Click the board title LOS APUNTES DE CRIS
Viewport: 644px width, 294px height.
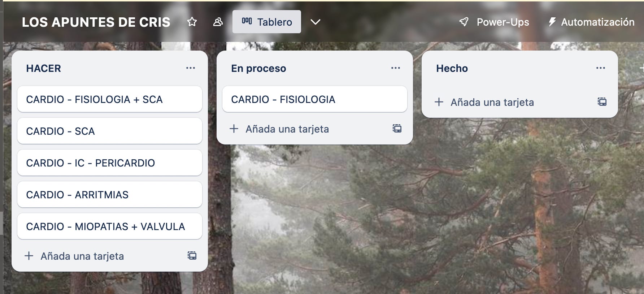pyautogui.click(x=96, y=22)
